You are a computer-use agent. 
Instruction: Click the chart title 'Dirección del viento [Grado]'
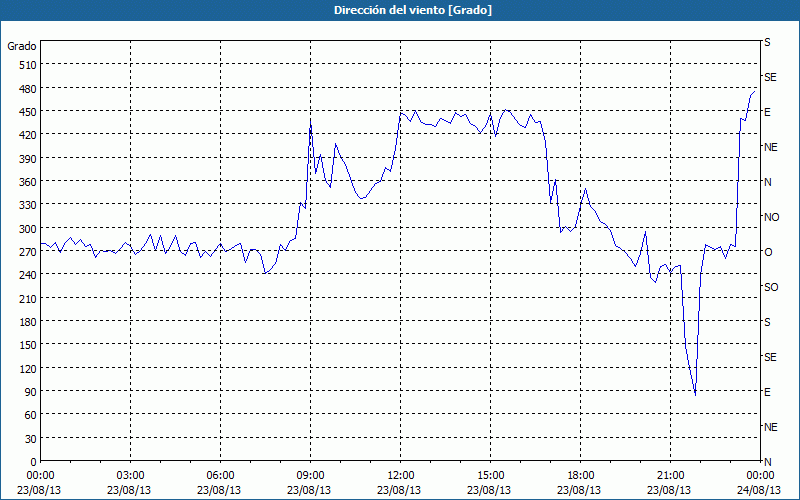click(413, 10)
